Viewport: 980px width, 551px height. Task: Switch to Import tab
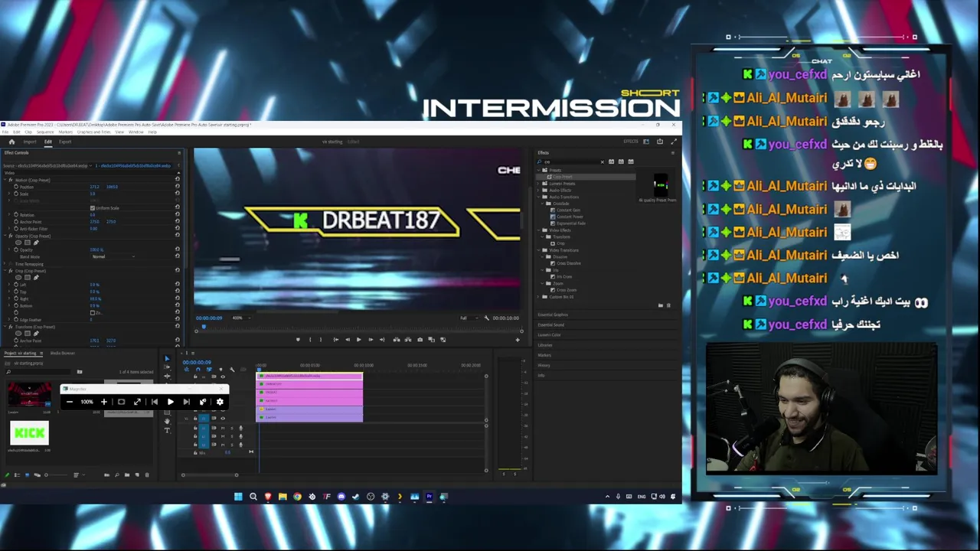pos(30,142)
